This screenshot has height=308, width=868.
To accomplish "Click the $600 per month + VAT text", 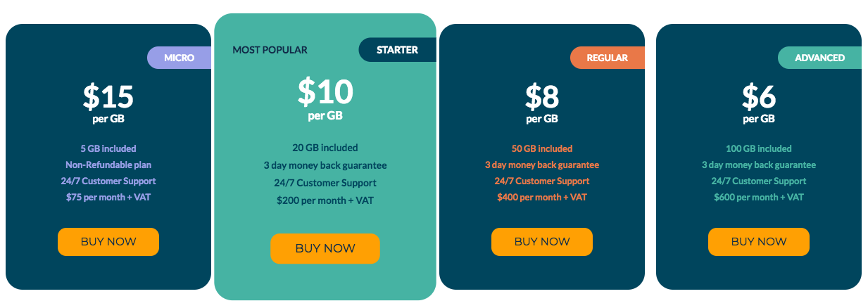I will (x=759, y=197).
